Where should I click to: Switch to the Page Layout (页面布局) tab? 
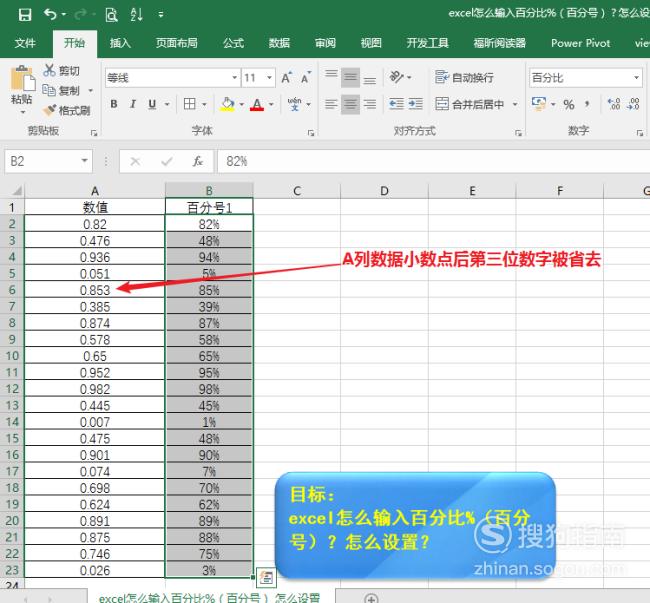tap(177, 43)
